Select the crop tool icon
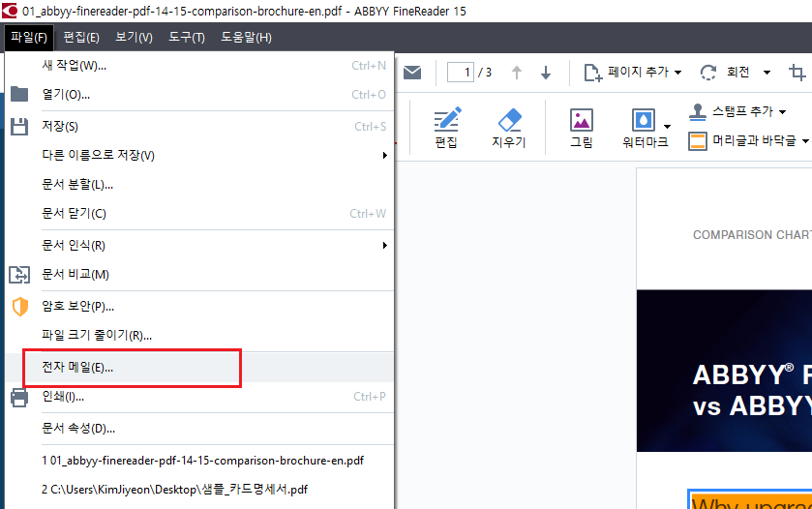Screen dimensions: 812x509 click(x=797, y=73)
